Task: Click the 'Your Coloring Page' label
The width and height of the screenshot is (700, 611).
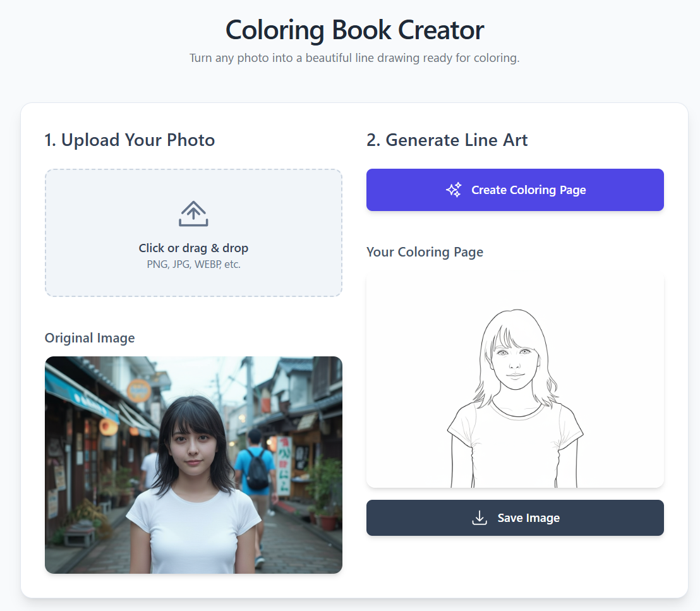Action: pyautogui.click(x=425, y=252)
